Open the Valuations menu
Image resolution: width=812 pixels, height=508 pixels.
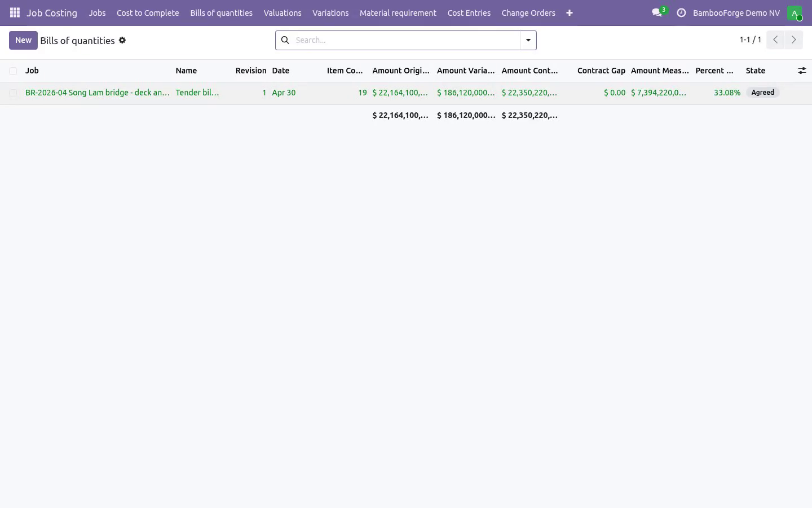coord(283,12)
